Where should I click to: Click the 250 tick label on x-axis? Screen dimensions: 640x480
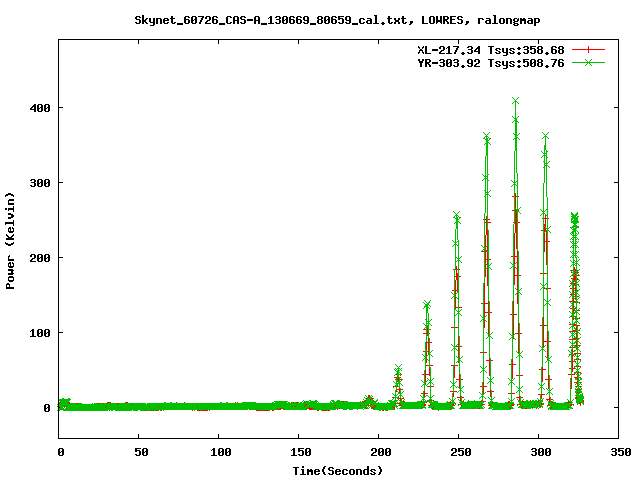pyautogui.click(x=461, y=452)
